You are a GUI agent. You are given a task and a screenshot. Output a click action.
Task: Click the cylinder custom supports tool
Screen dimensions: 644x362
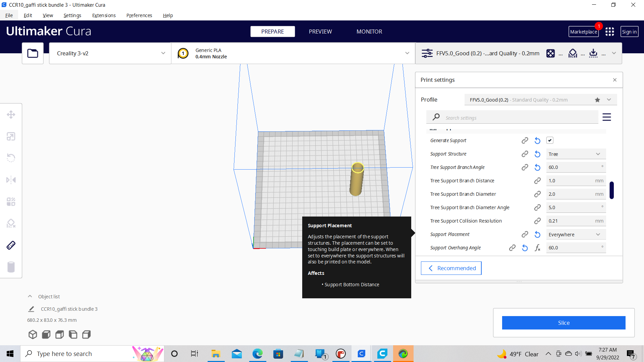click(x=11, y=267)
